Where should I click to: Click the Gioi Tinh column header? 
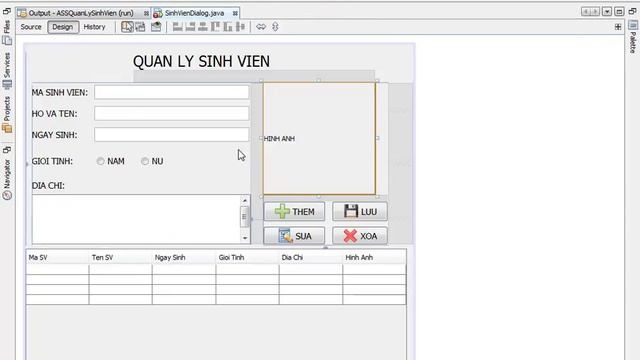(x=247, y=258)
